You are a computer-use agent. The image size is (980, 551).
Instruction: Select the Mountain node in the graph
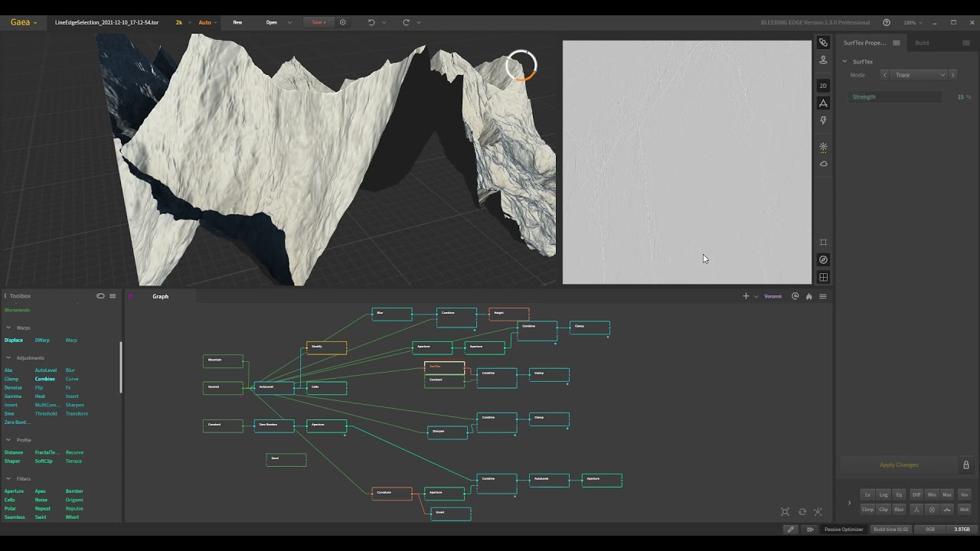223,360
